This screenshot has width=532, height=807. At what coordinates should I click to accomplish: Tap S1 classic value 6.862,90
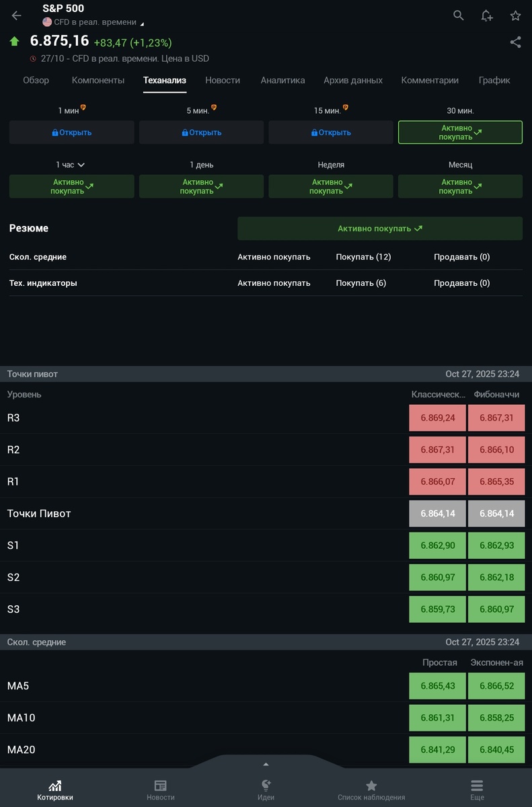[438, 545]
